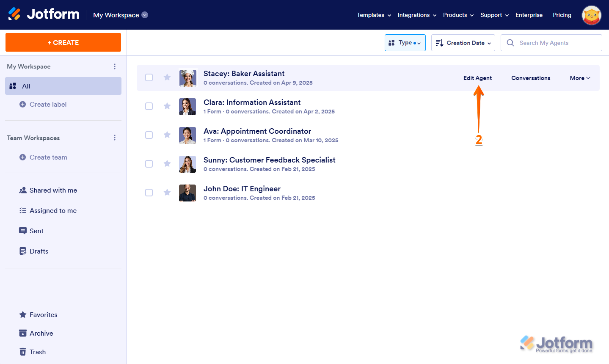Check the Ava Appointment Coordinator checkbox

point(149,135)
